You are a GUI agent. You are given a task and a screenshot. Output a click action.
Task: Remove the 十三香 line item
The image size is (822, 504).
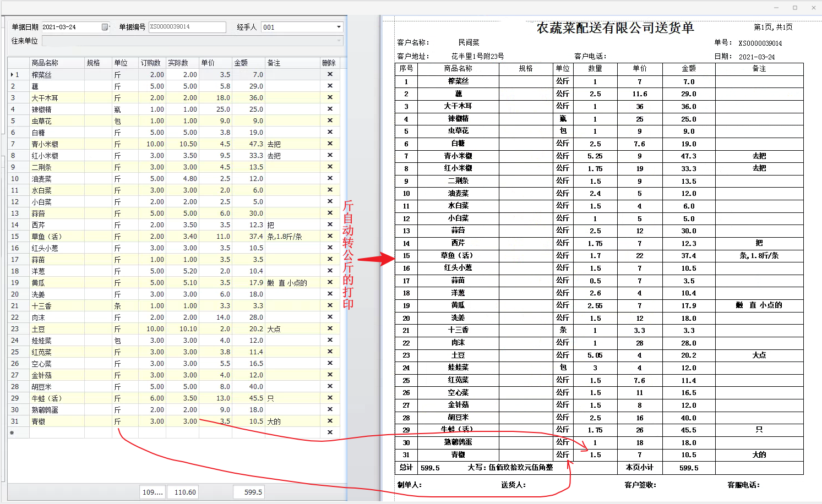pyautogui.click(x=330, y=305)
